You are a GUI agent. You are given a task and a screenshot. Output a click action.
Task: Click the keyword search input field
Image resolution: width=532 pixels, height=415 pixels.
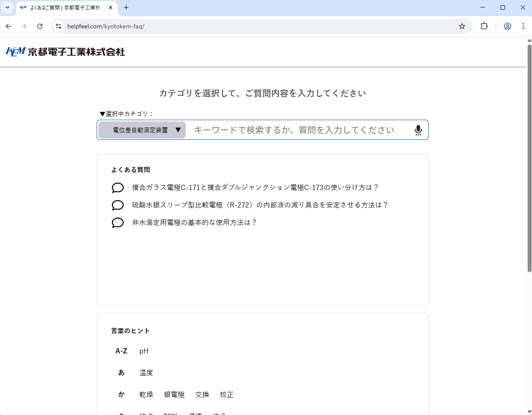(x=297, y=130)
